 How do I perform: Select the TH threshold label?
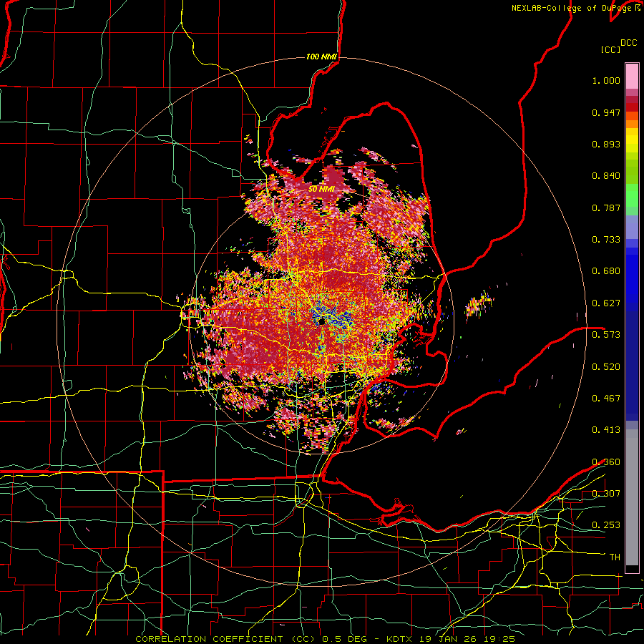pos(615,557)
